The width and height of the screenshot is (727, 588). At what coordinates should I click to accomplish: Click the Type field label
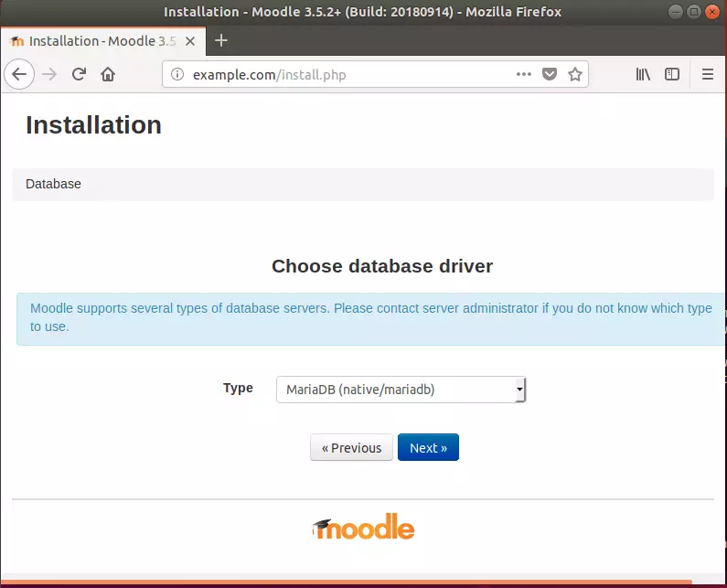coord(238,388)
